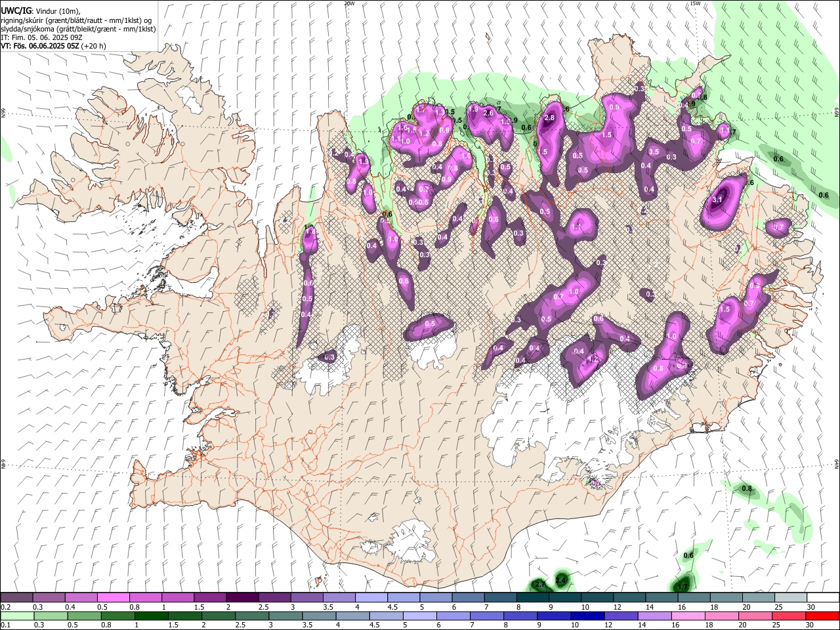Image resolution: width=840 pixels, height=630 pixels.
Task: Click the dark purple 2 swatch in the upper legend
Action: (242, 598)
